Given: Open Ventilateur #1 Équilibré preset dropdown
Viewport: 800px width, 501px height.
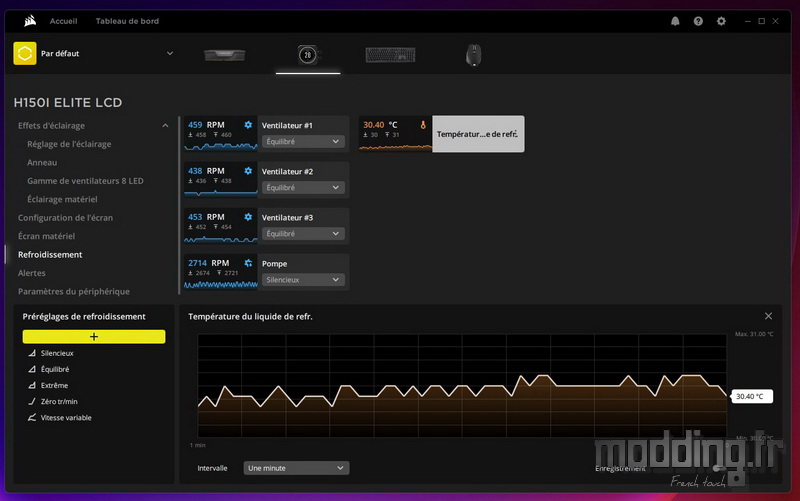Looking at the screenshot, I should tap(303, 141).
